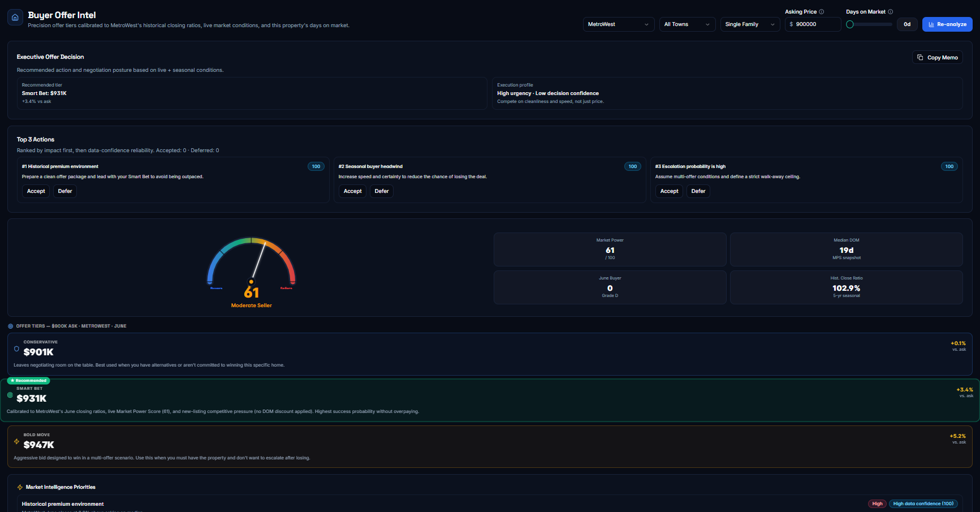Click the lightning icon beside Market Intelligence Priorities

[x=20, y=487]
